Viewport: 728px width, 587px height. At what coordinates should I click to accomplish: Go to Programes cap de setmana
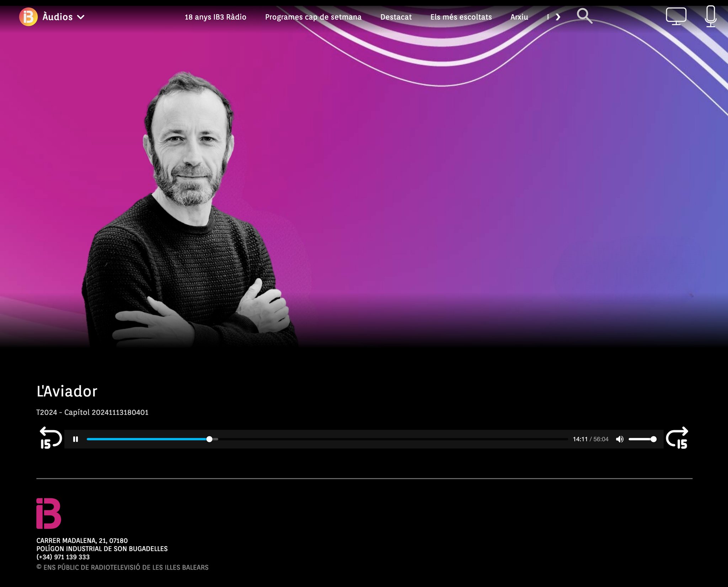click(x=313, y=17)
